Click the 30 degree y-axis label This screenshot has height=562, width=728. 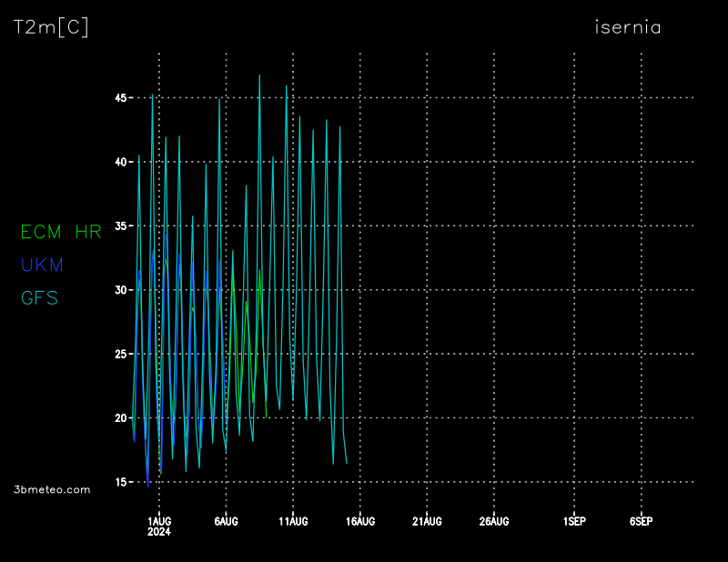(x=119, y=290)
